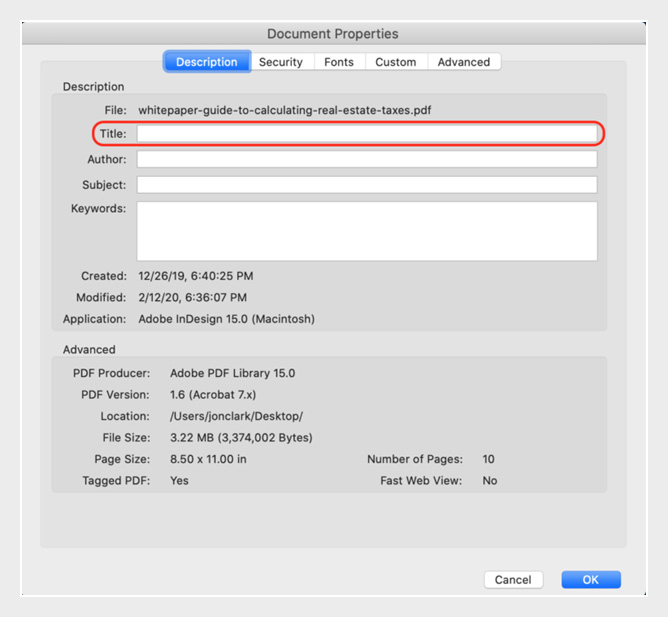Image resolution: width=668 pixels, height=617 pixels.
Task: Click the Adobe PDF Library producer value
Action: click(232, 373)
